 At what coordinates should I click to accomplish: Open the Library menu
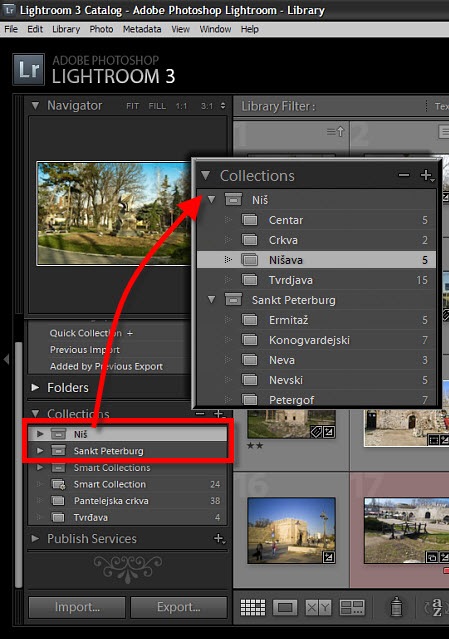coord(66,29)
